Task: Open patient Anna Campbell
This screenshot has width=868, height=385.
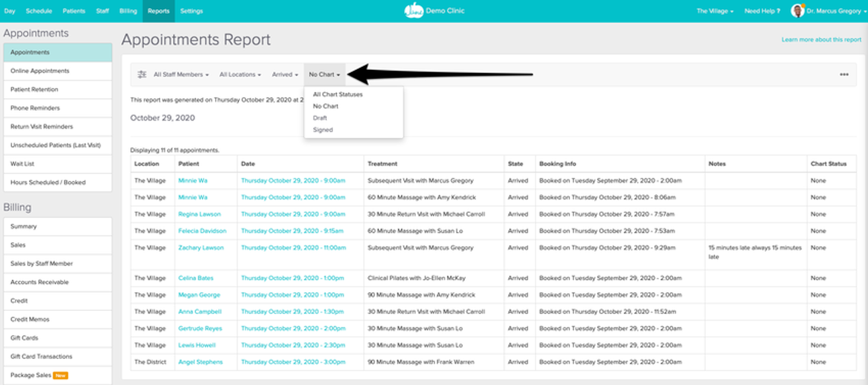Action: pos(200,311)
